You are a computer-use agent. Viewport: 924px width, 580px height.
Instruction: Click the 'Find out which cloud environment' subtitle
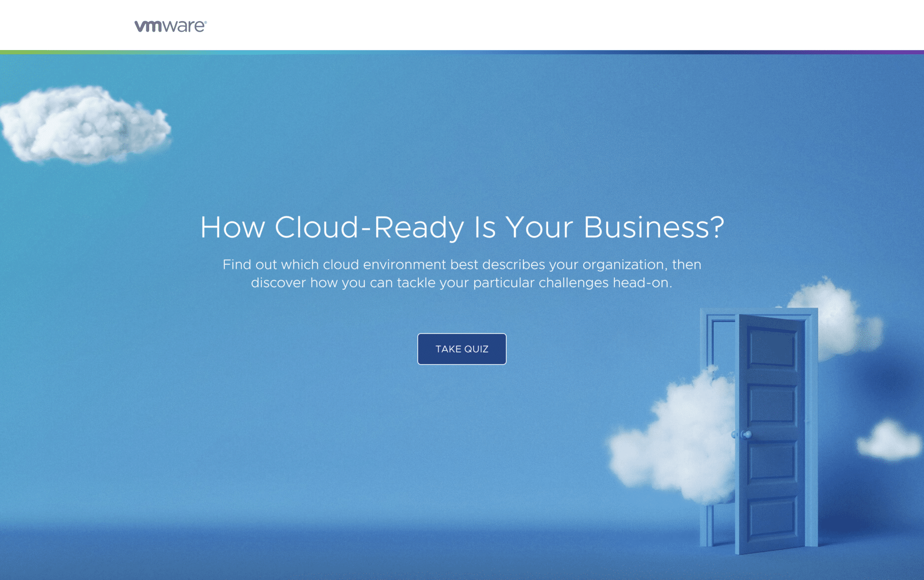pos(462,273)
